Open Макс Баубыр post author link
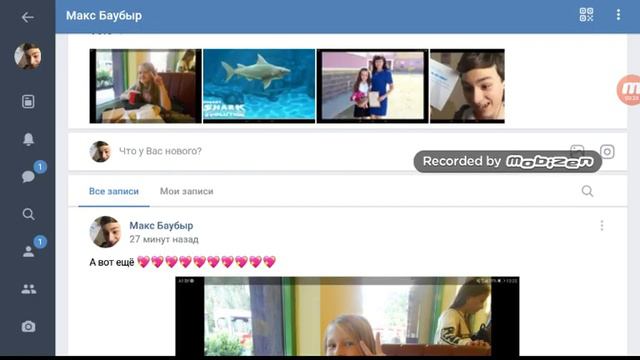 click(161, 225)
